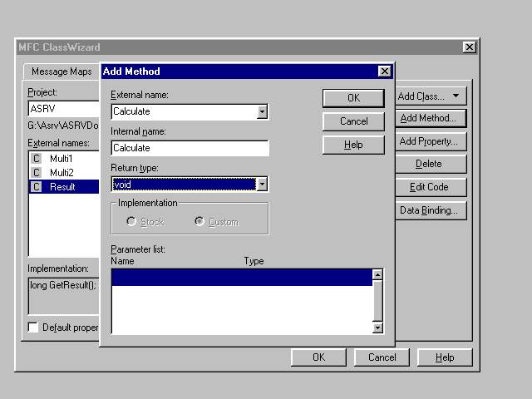Select the Custom implementation radio button
The width and height of the screenshot is (532, 399).
click(x=199, y=222)
